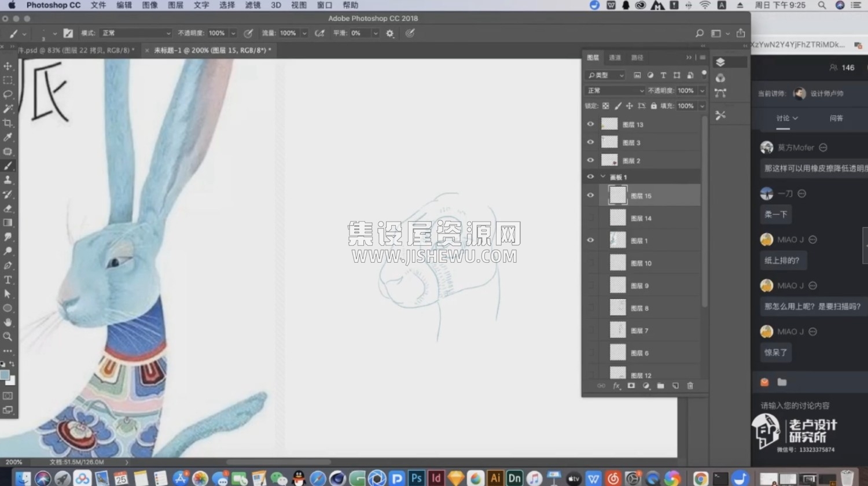Create a new group folder icon
The image size is (868, 486).
coord(661,386)
